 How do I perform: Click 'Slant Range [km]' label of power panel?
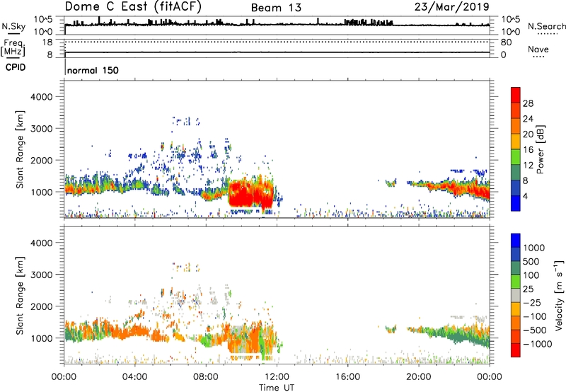pyautogui.click(x=20, y=149)
